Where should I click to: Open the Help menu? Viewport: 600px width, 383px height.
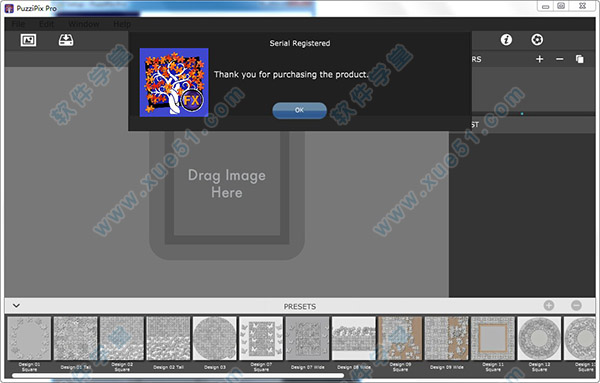point(122,24)
